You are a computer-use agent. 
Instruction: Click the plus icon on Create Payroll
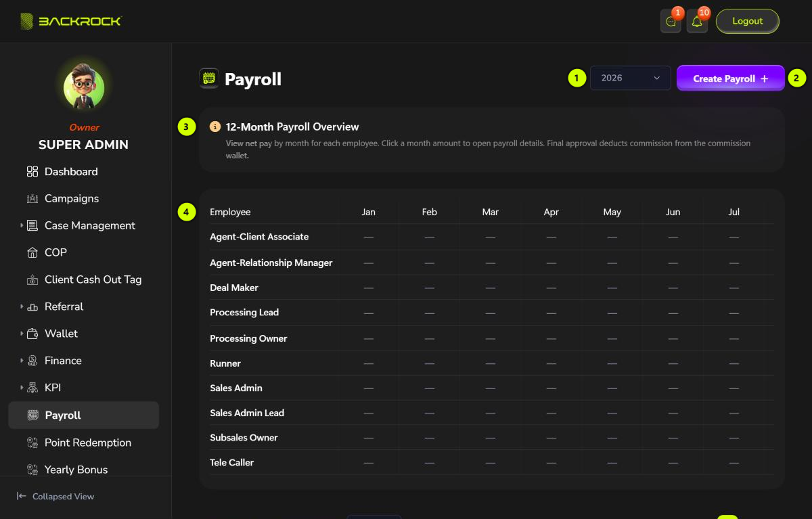(765, 78)
